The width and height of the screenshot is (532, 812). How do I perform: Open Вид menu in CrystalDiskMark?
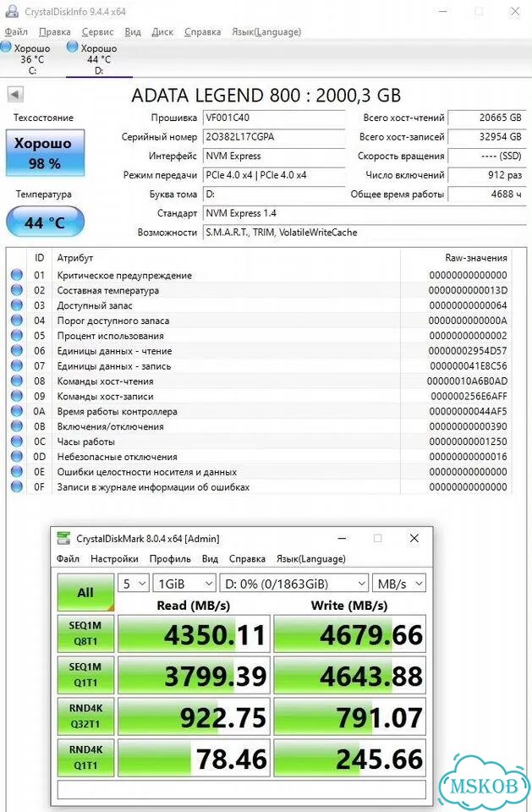tap(210, 559)
